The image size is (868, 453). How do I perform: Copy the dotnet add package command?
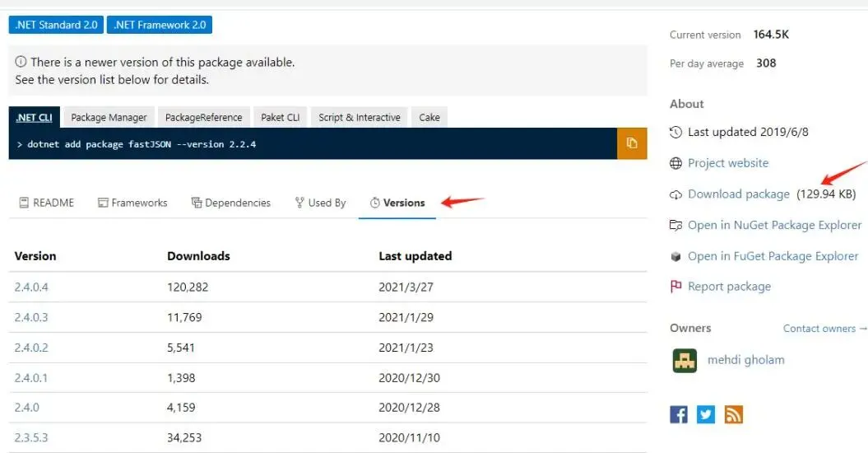point(632,143)
